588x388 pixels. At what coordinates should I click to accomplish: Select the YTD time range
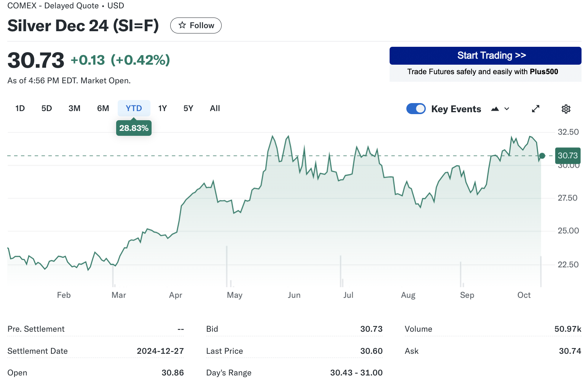coord(134,108)
